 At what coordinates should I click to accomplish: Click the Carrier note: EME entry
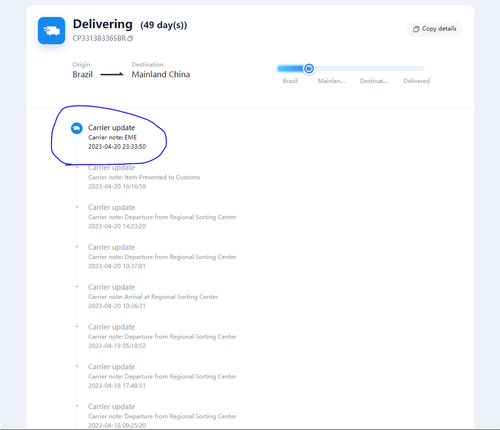coord(112,137)
